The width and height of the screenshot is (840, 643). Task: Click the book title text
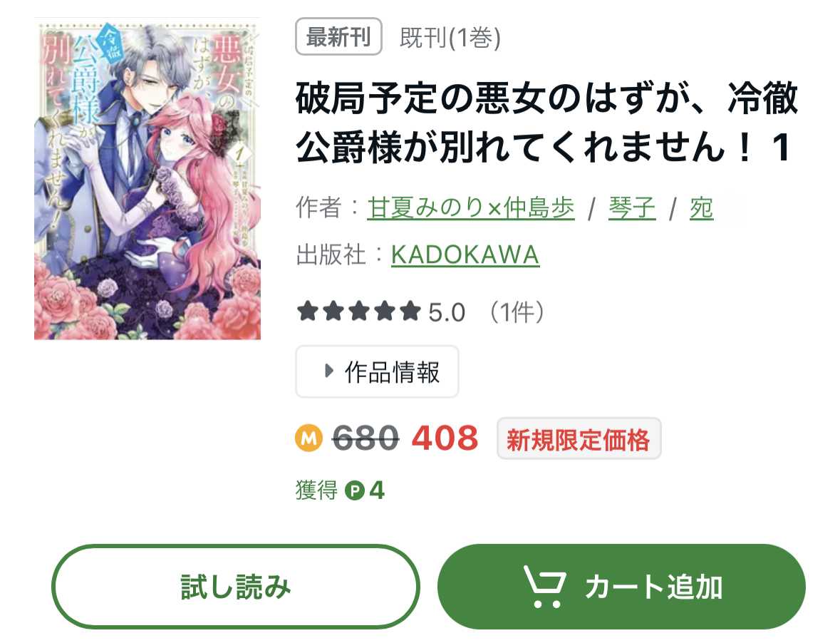[x=546, y=122]
